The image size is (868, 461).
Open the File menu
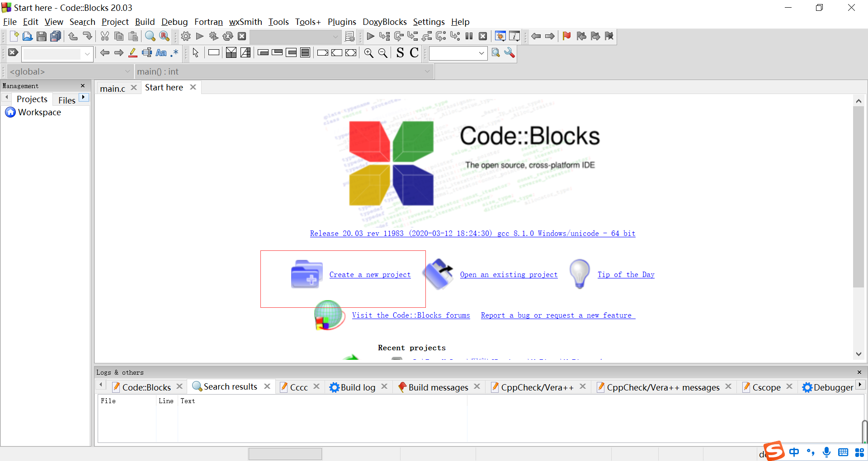pos(9,22)
